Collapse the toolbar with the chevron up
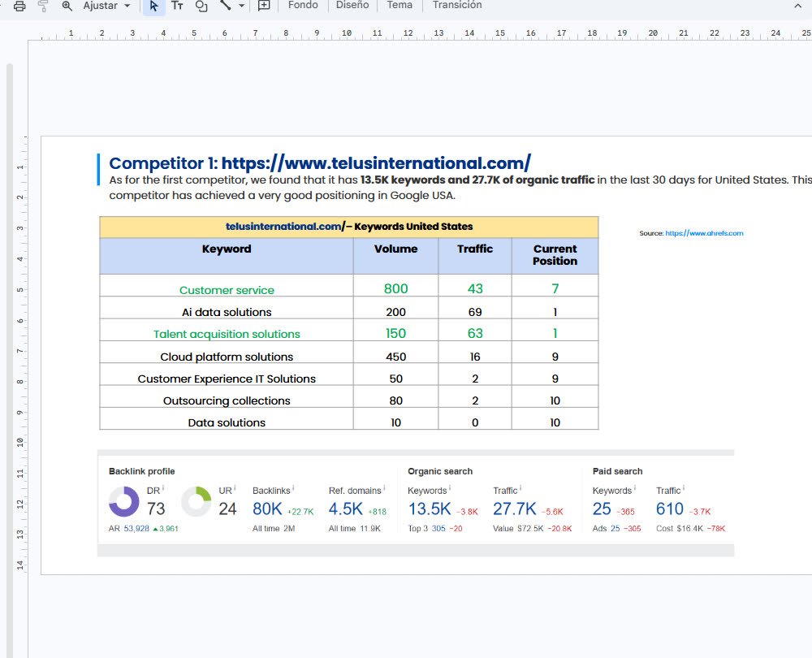 pos(797,6)
